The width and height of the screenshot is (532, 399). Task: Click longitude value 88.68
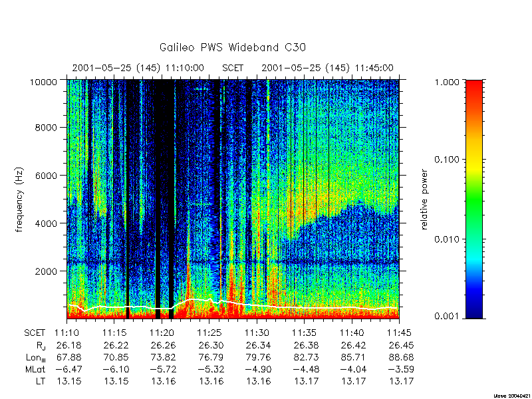click(x=402, y=357)
